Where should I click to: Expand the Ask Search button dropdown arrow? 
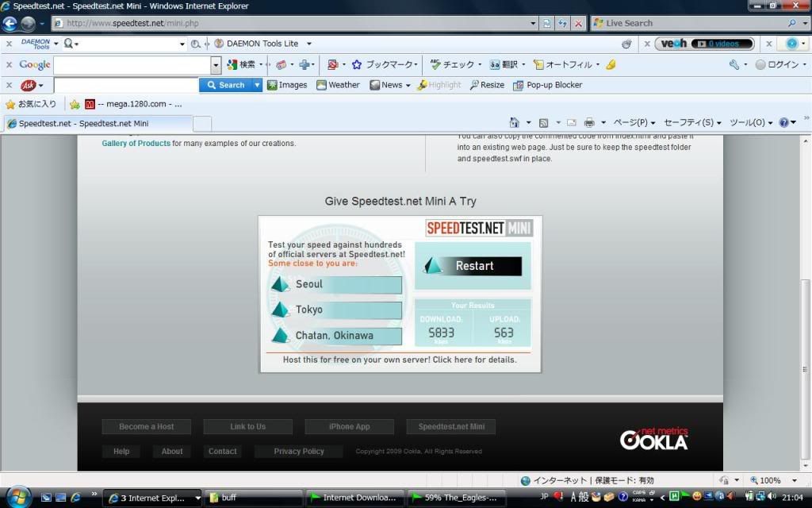coord(257,85)
